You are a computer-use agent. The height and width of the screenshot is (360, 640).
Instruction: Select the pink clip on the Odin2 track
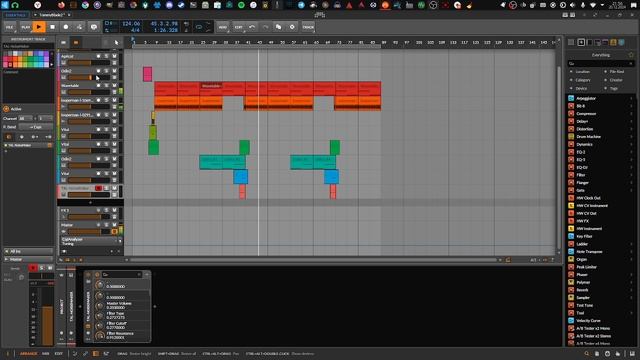[x=147, y=74]
